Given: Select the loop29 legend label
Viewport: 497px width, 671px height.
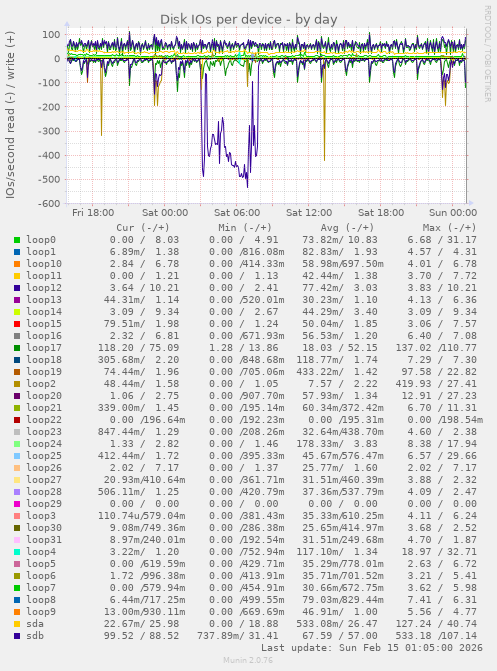Looking at the screenshot, I should (x=44, y=504).
